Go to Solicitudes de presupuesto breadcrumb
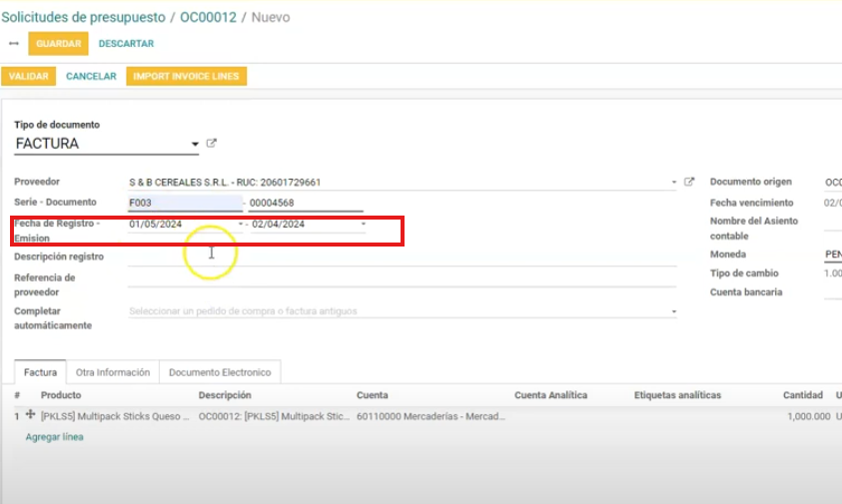Image resolution: width=842 pixels, height=504 pixels. pos(83,17)
